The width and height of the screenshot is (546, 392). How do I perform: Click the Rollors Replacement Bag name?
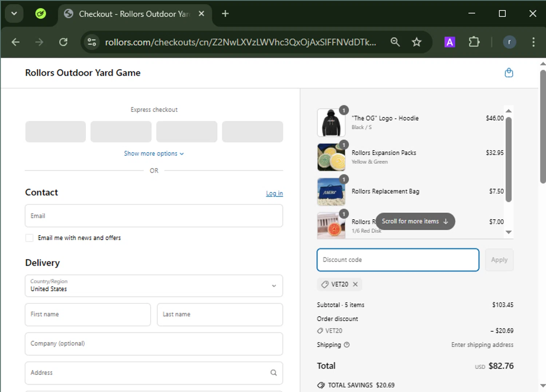(x=385, y=191)
